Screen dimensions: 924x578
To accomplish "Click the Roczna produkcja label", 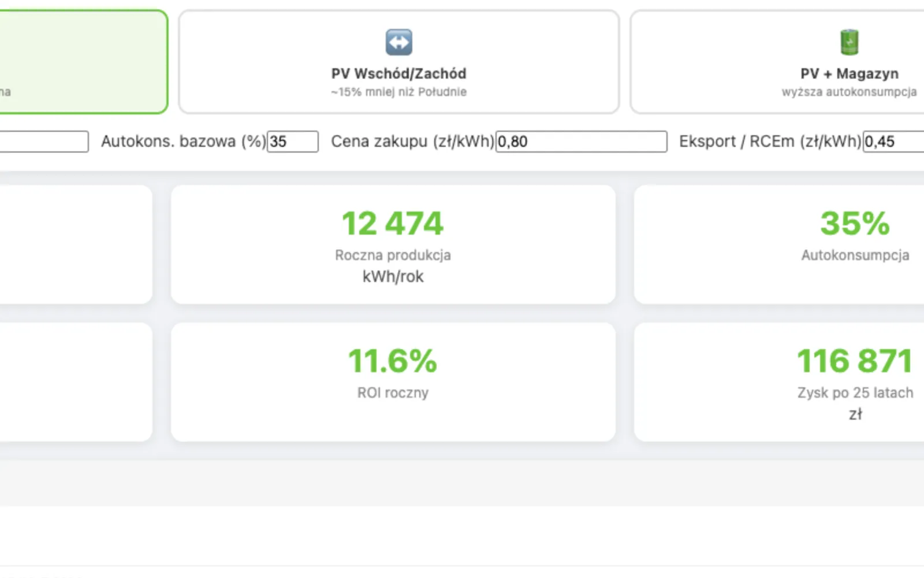I will [393, 255].
